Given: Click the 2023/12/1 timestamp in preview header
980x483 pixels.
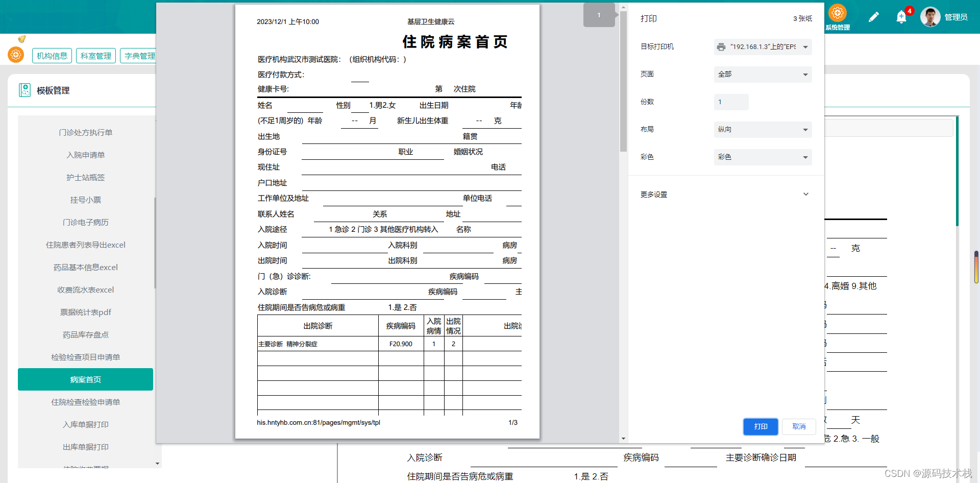Looking at the screenshot, I should click(288, 22).
